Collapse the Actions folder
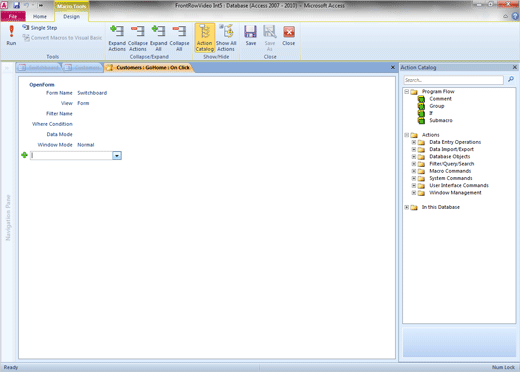This screenshot has height=372, width=520. pyautogui.click(x=407, y=135)
